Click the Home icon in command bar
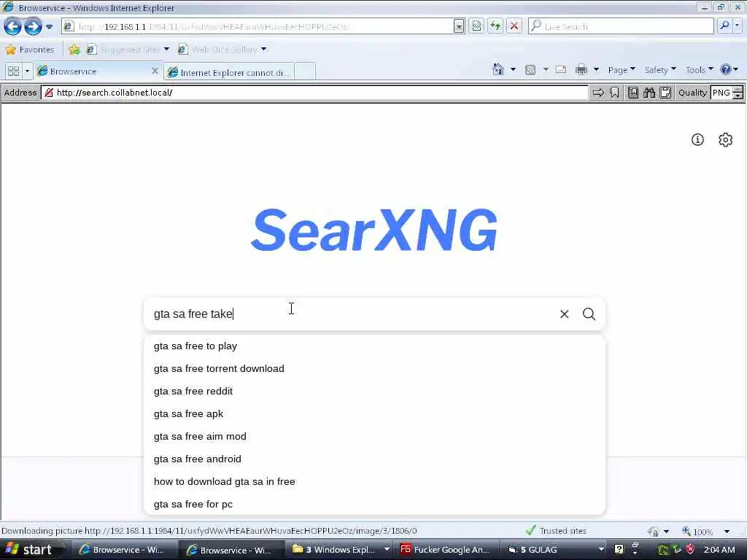747x560 pixels. pos(498,70)
